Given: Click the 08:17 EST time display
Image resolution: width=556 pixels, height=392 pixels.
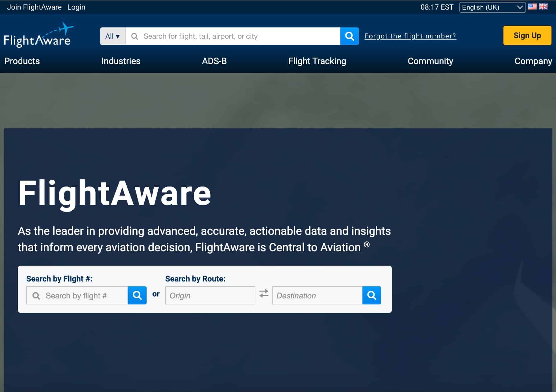Looking at the screenshot, I should pyautogui.click(x=437, y=7).
